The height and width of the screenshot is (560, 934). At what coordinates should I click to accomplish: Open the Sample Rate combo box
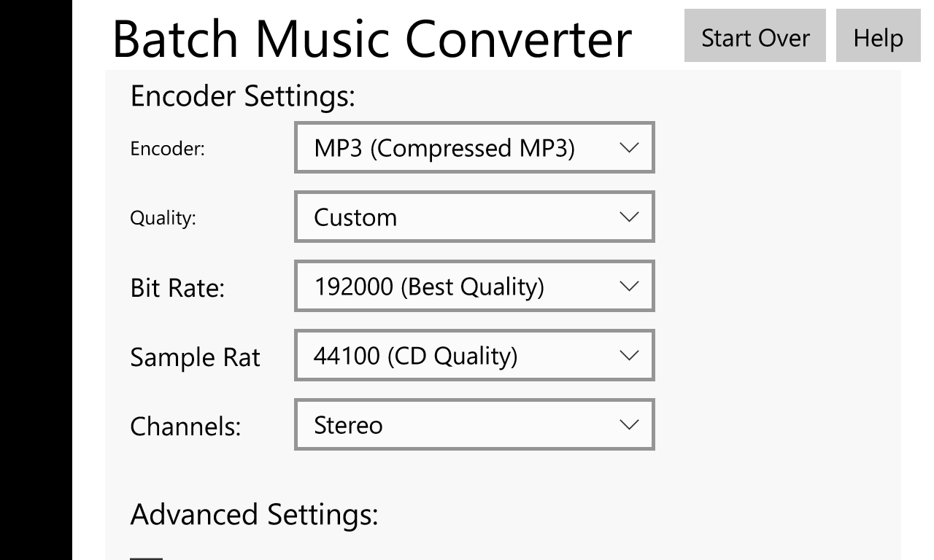[474, 355]
